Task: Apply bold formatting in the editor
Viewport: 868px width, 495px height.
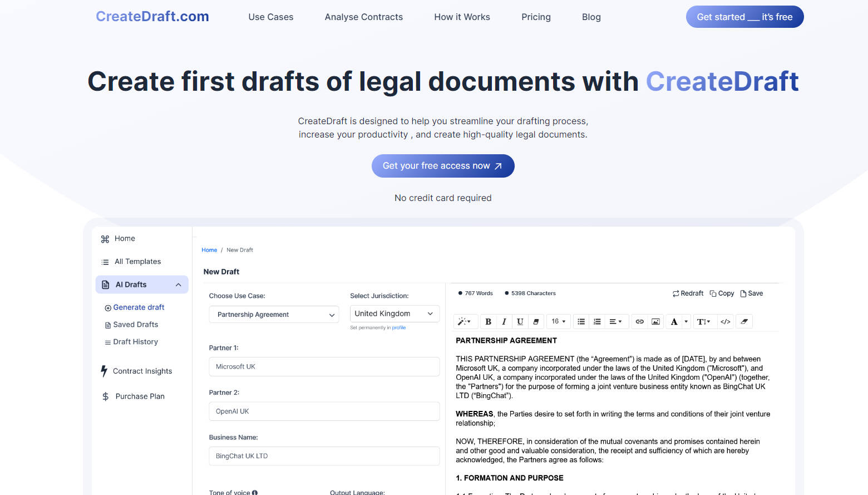Action: tap(488, 321)
